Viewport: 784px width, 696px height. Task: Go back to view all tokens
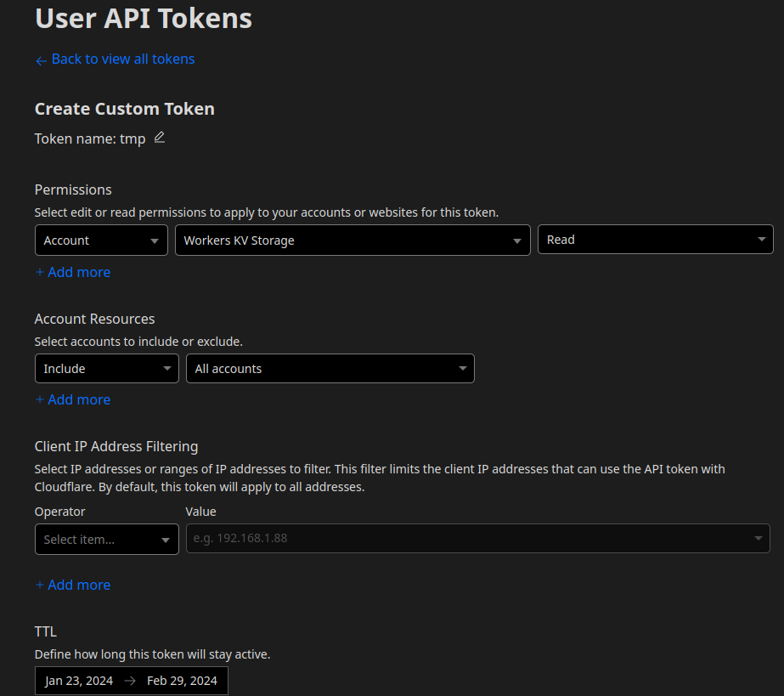(x=115, y=59)
